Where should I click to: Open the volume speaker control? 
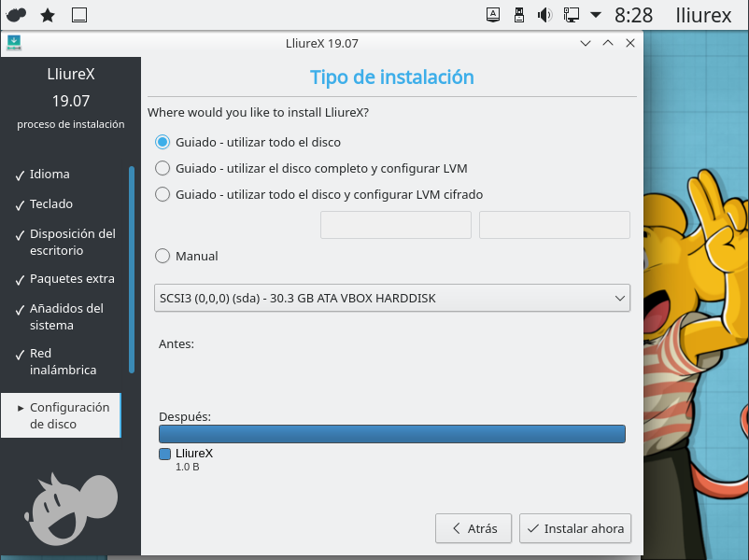545,15
